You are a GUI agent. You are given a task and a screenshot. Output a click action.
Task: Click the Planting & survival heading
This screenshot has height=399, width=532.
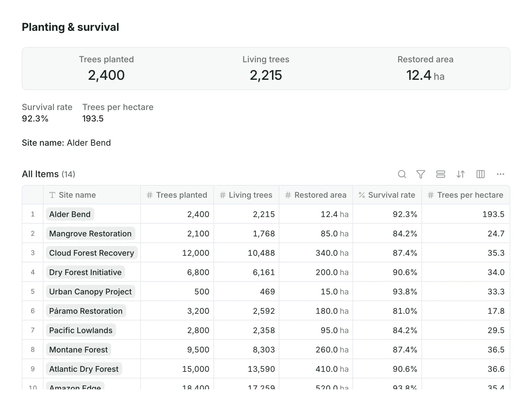coord(70,27)
